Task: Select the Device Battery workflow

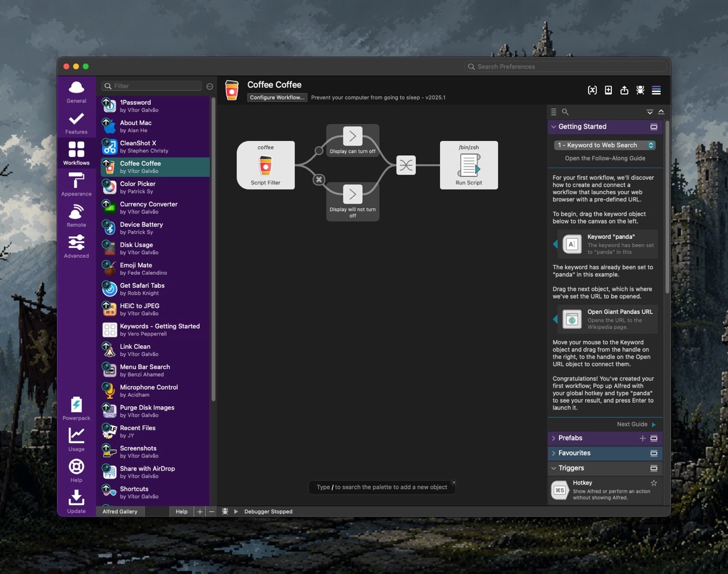Action: (x=156, y=228)
